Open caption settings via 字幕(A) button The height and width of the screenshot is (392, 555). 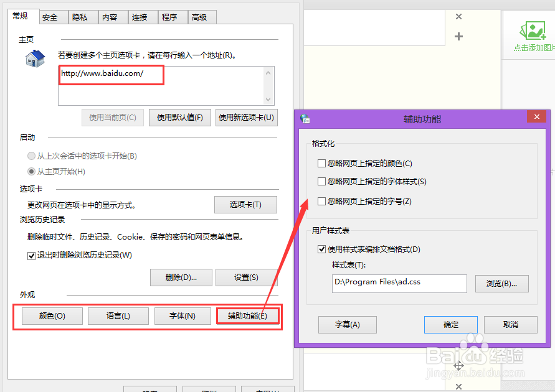(347, 324)
